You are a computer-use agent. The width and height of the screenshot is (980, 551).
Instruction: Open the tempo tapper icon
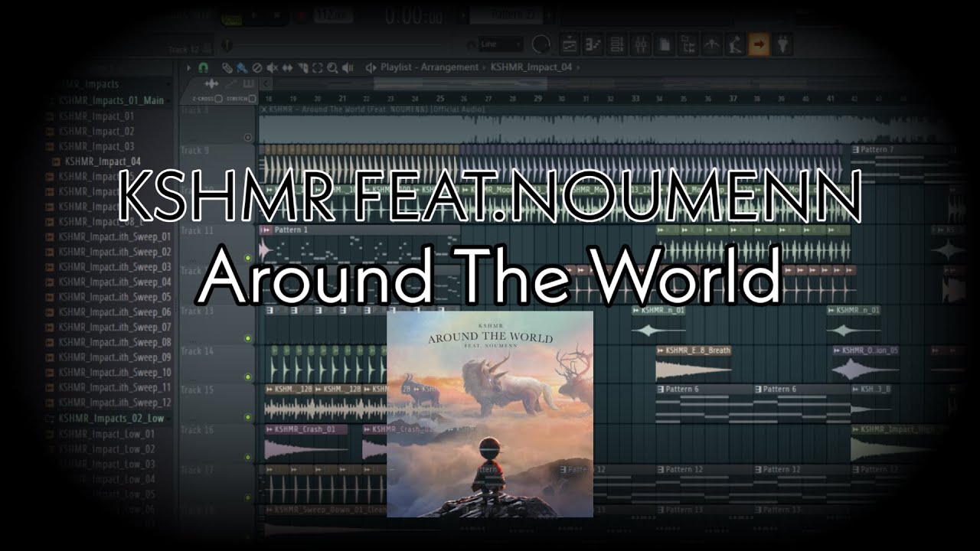click(711, 45)
